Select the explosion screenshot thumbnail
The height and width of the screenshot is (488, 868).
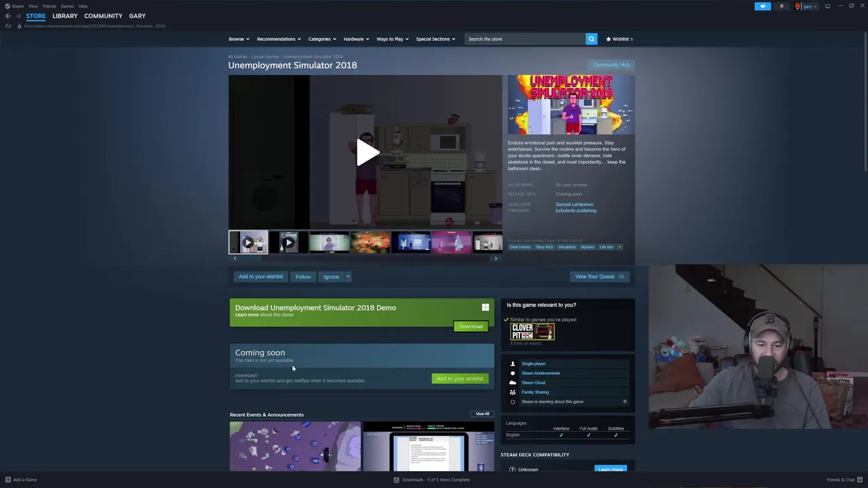point(370,242)
